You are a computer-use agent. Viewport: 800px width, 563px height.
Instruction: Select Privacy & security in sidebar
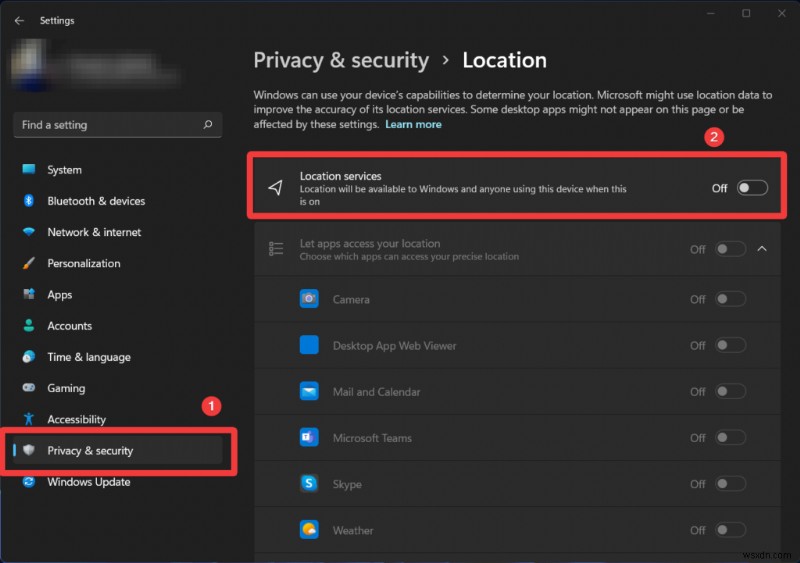(118, 450)
